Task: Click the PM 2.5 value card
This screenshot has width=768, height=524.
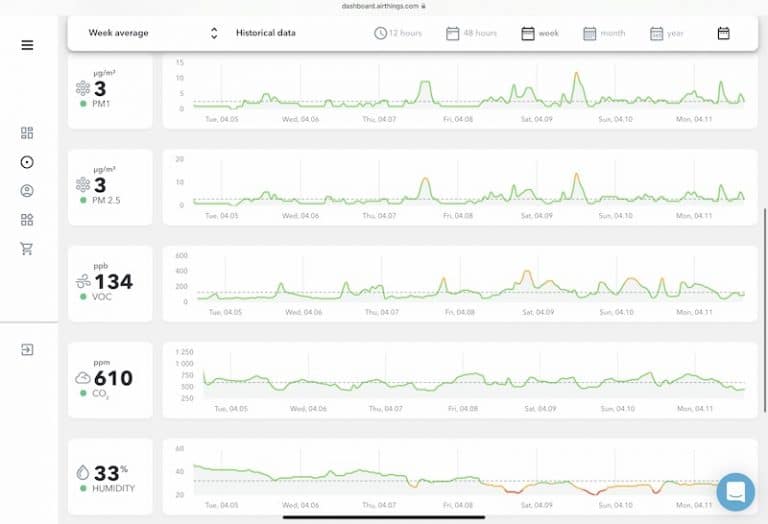Action: coord(110,186)
